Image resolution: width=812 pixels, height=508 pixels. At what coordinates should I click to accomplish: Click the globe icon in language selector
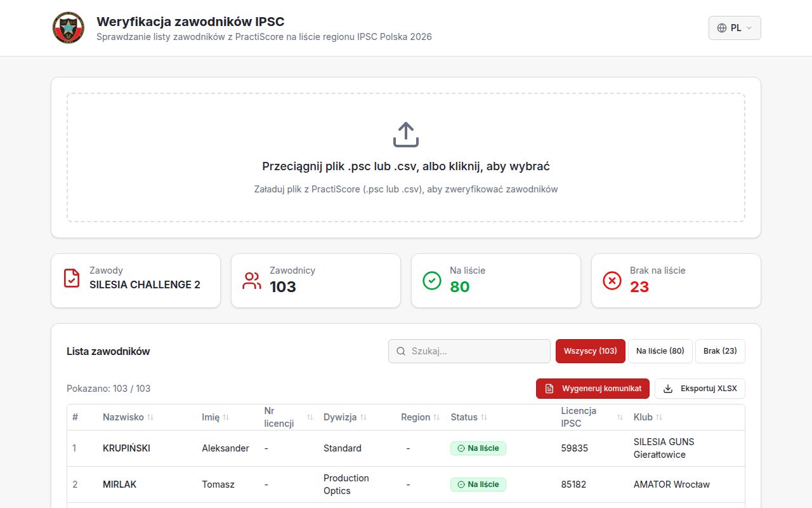click(722, 28)
